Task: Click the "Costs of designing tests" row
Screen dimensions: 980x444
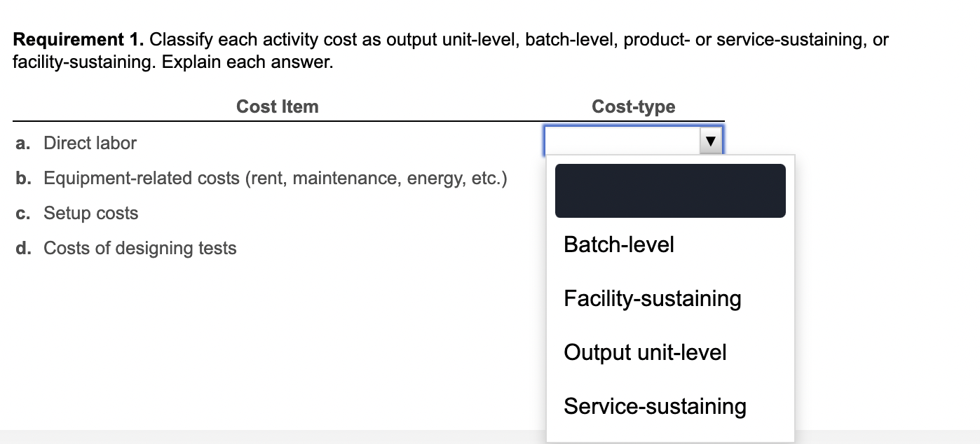Action: point(139,248)
